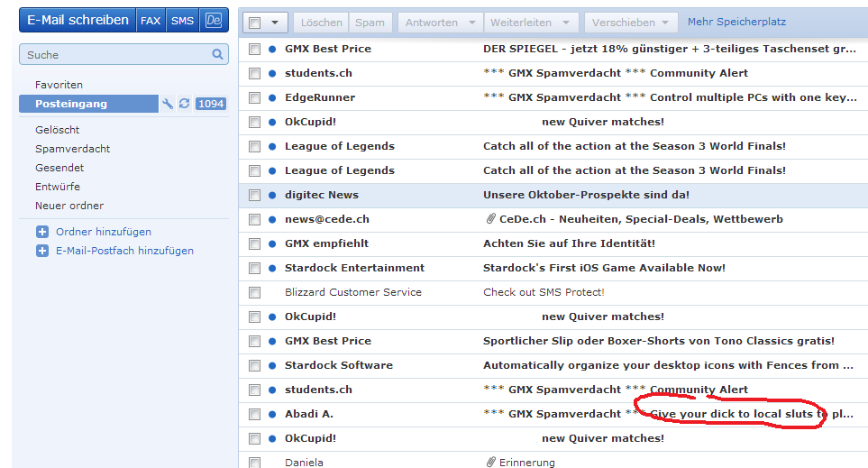Click the Antworten button
The height and width of the screenshot is (468, 868).
click(x=431, y=23)
